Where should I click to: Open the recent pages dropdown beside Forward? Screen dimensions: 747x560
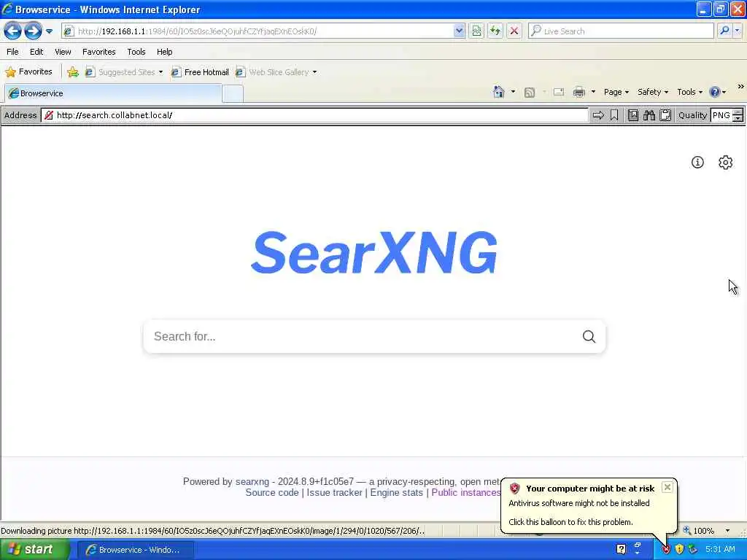pos(49,31)
